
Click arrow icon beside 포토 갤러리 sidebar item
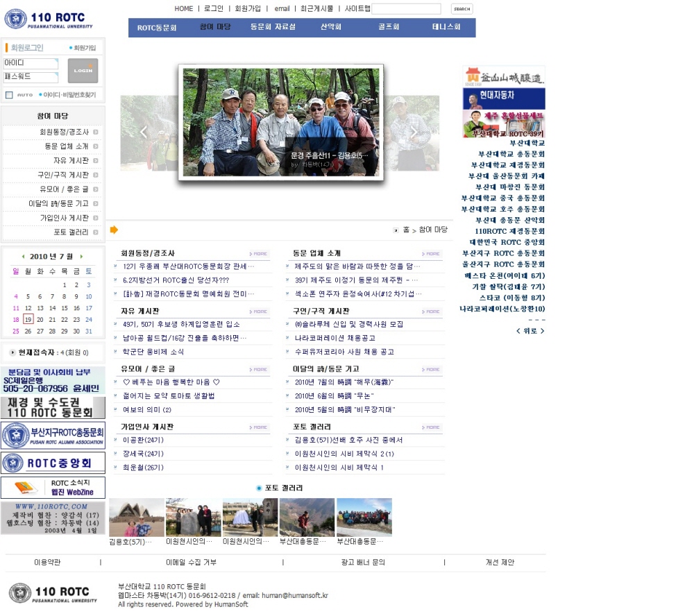point(96,232)
